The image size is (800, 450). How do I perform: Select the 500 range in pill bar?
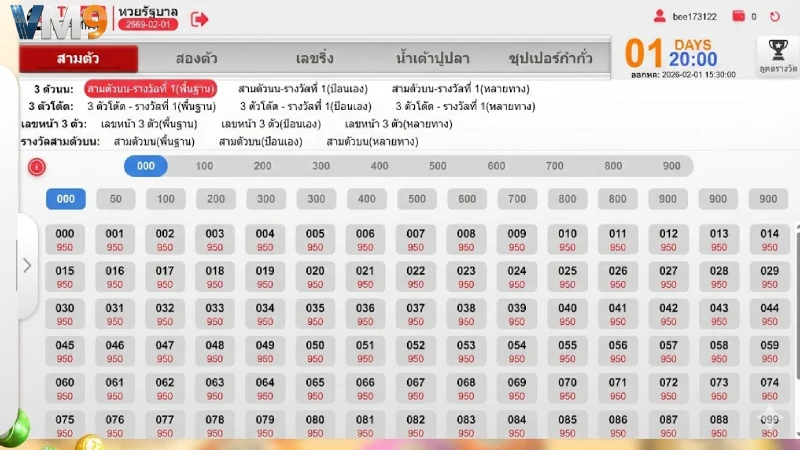(437, 166)
